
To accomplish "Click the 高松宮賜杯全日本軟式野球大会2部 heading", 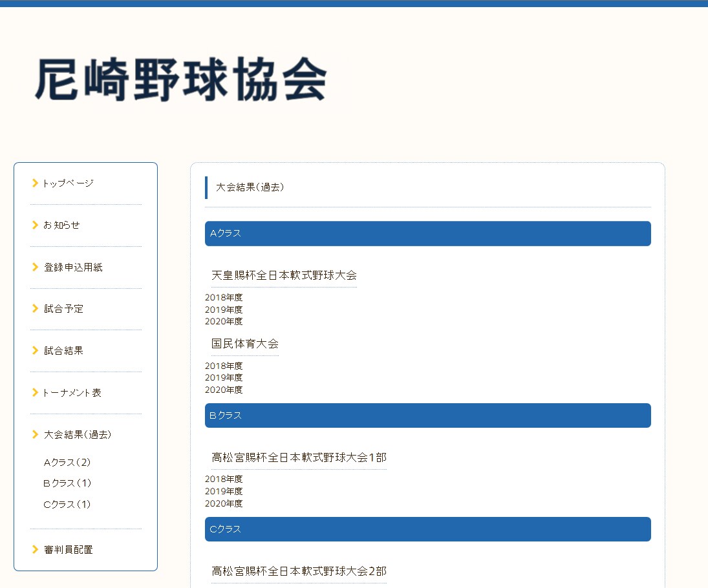I will point(299,571).
